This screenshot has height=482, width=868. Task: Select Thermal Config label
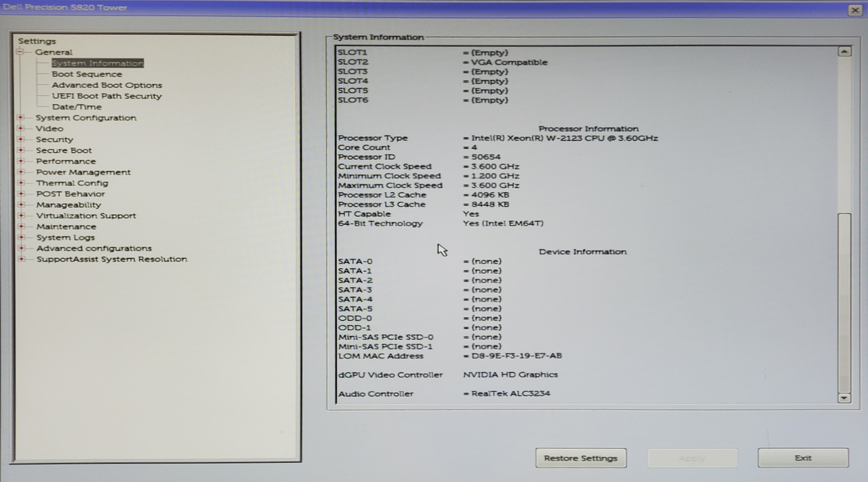click(x=72, y=183)
